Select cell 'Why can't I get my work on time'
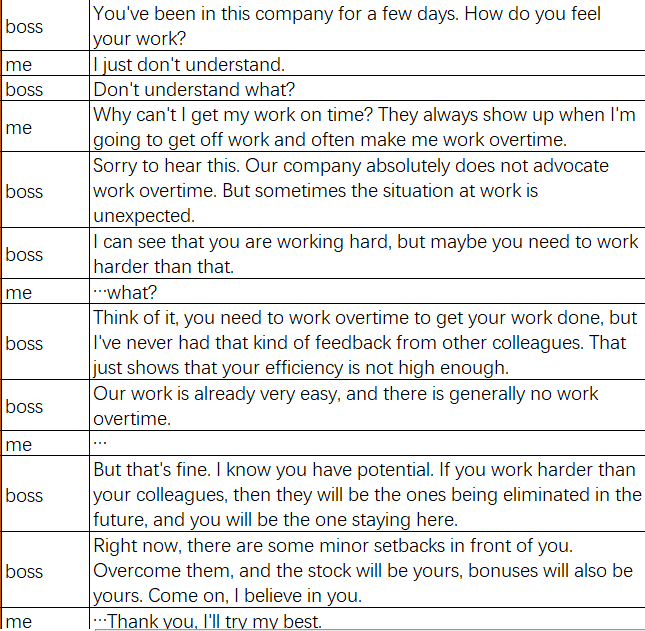 coord(367,126)
